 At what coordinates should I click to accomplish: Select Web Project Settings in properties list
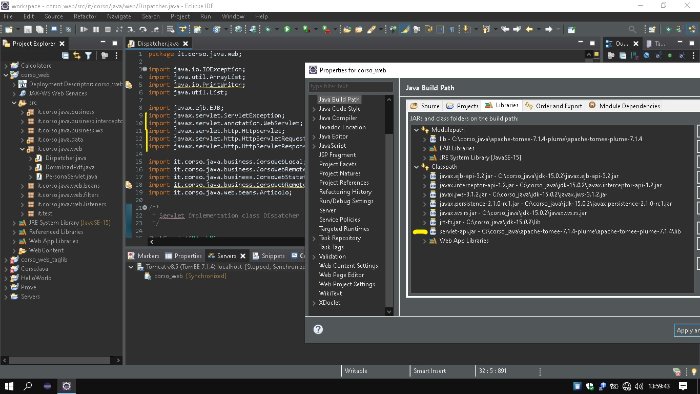click(x=347, y=284)
